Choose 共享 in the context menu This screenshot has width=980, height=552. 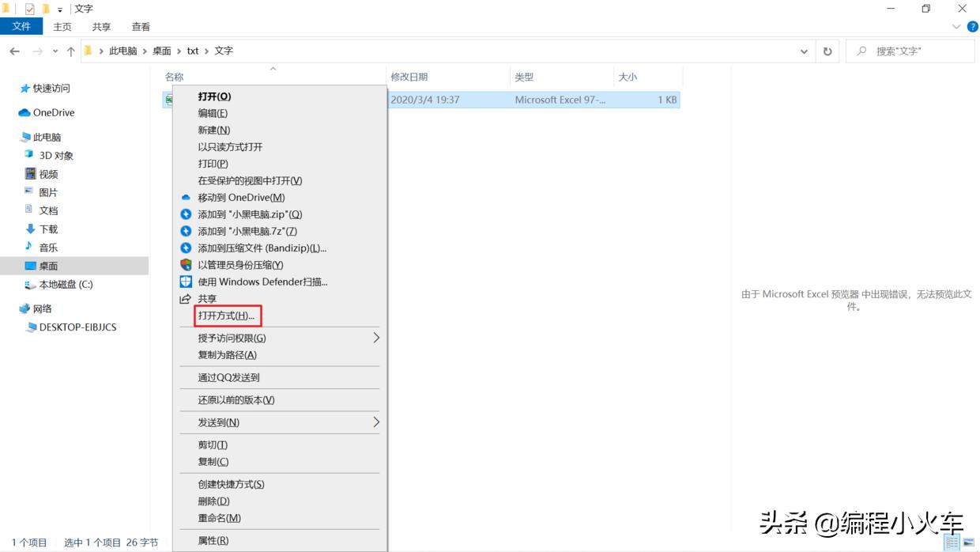[x=280, y=299]
